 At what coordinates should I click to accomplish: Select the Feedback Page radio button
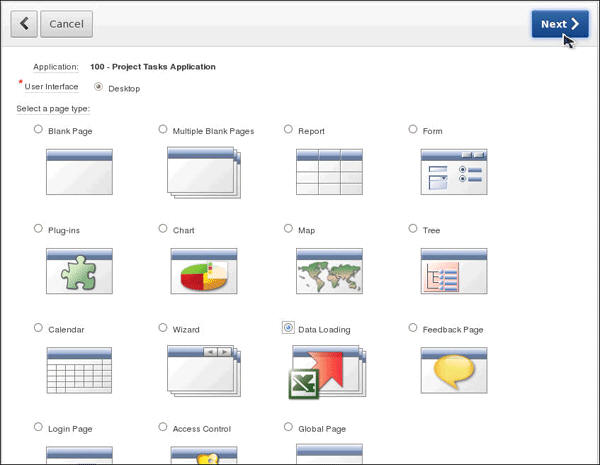[412, 327]
